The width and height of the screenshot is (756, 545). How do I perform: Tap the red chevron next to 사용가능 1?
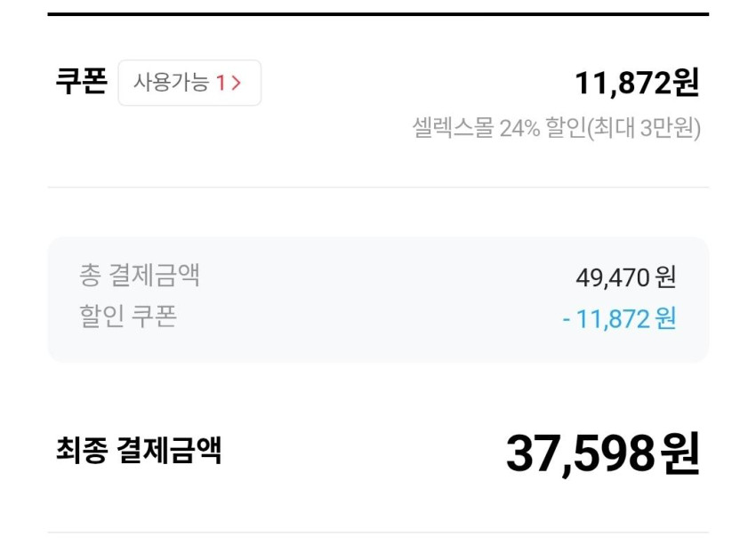[236, 84]
